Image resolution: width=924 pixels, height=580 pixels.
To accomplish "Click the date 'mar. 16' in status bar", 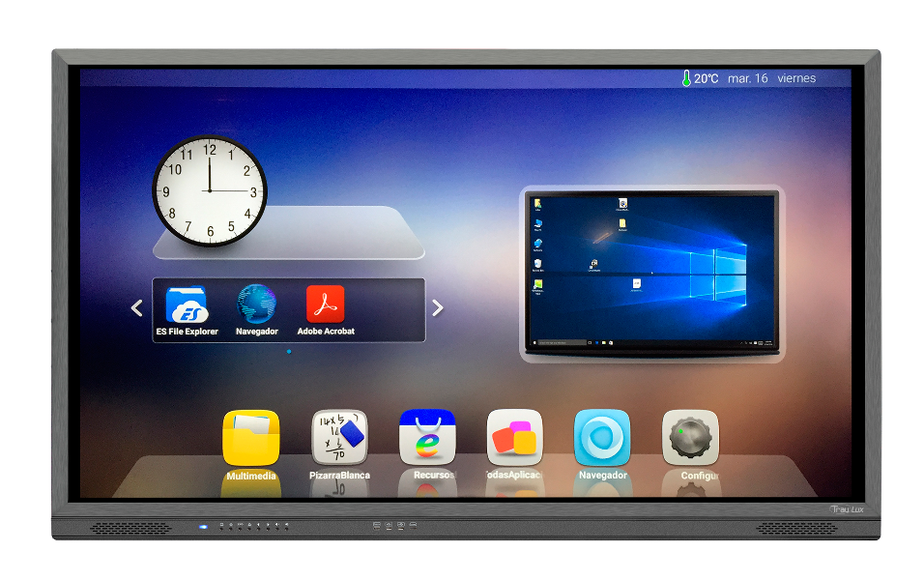I will [747, 78].
